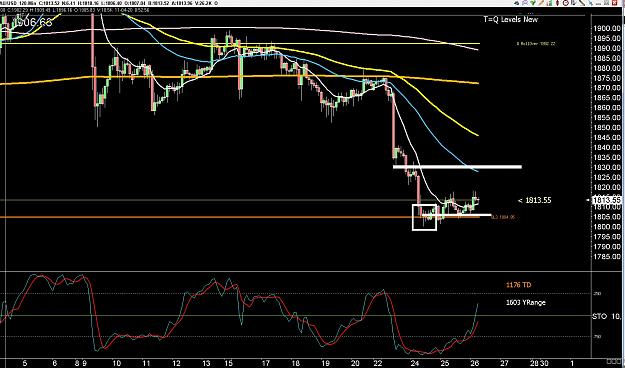Screen dimensions: 625x368
Task: Click date label 27 on time axis
Action: click(x=505, y=363)
